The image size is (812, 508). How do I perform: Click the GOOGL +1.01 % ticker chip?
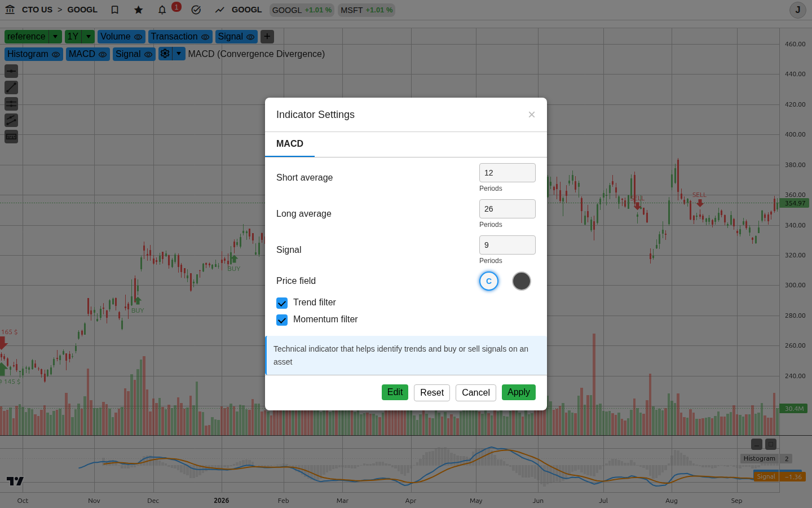click(x=302, y=10)
